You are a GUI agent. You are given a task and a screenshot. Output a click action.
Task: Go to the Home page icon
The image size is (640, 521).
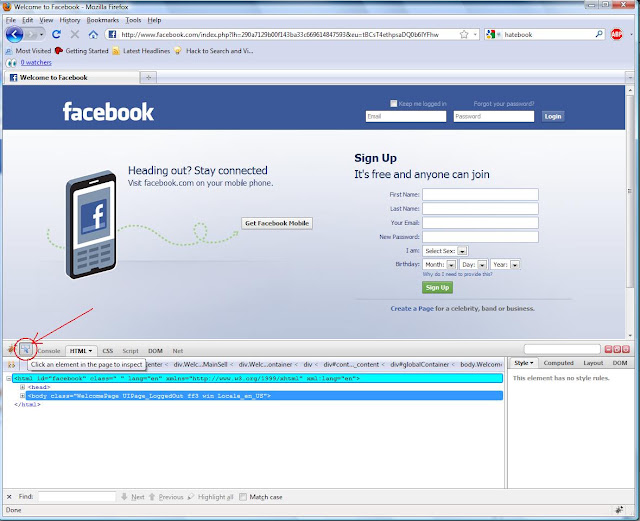click(93, 34)
